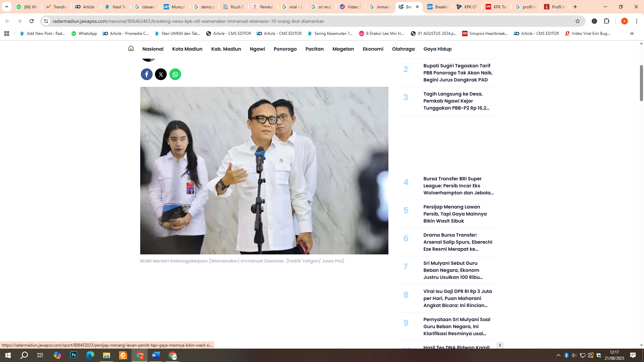Open the volume slider from the system tray

click(574, 356)
